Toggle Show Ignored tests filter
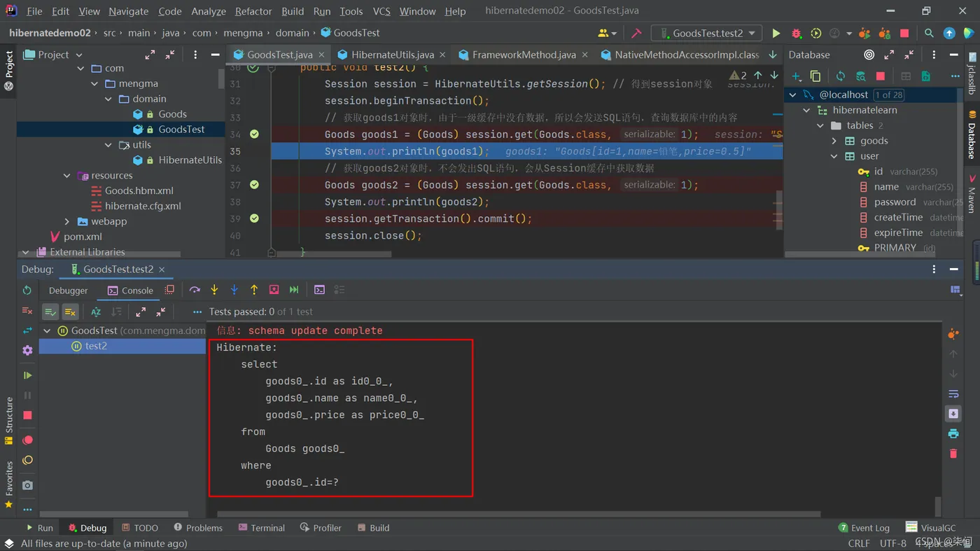Image resolution: width=980 pixels, height=551 pixels. [x=70, y=312]
